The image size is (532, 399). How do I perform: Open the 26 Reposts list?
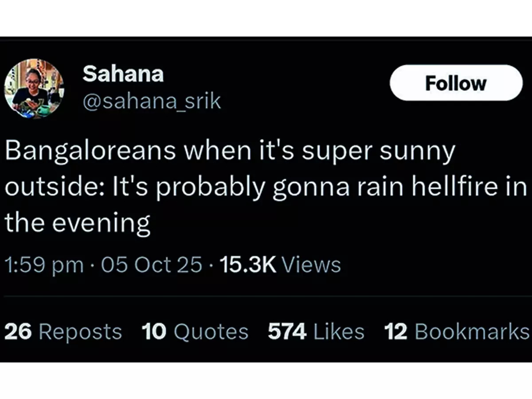63,332
